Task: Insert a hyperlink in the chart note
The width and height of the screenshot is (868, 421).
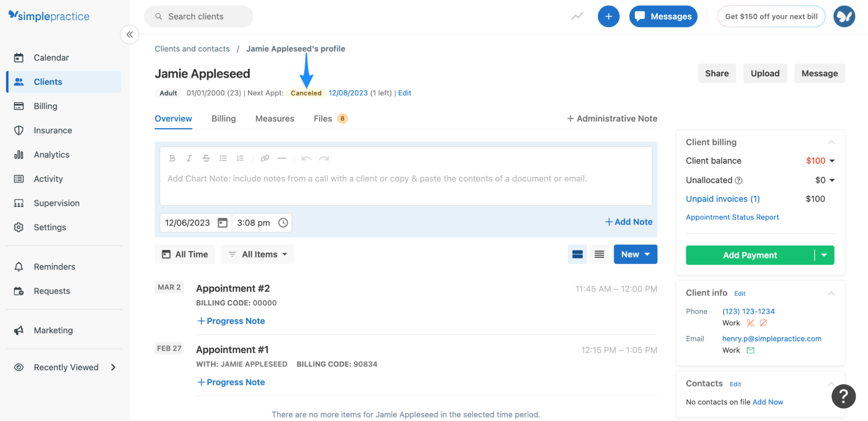Action: coord(265,158)
